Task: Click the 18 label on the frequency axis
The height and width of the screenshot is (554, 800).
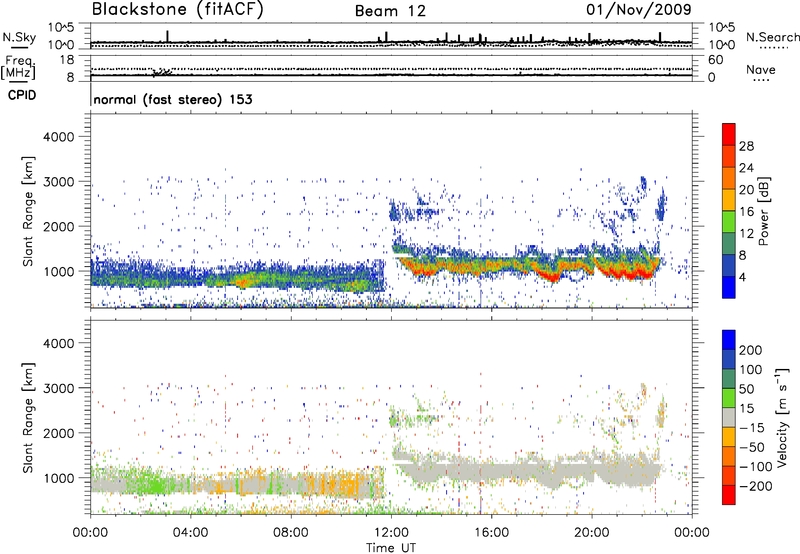Action: pos(67,60)
